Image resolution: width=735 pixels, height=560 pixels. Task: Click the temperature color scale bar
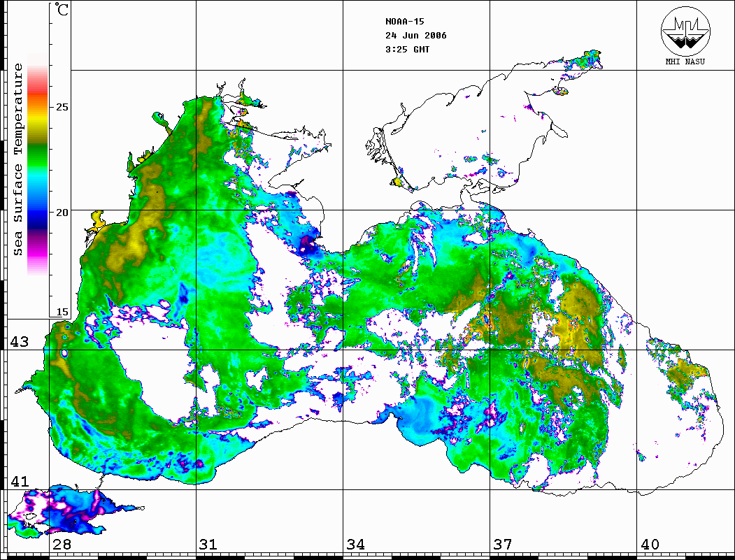coord(38,164)
